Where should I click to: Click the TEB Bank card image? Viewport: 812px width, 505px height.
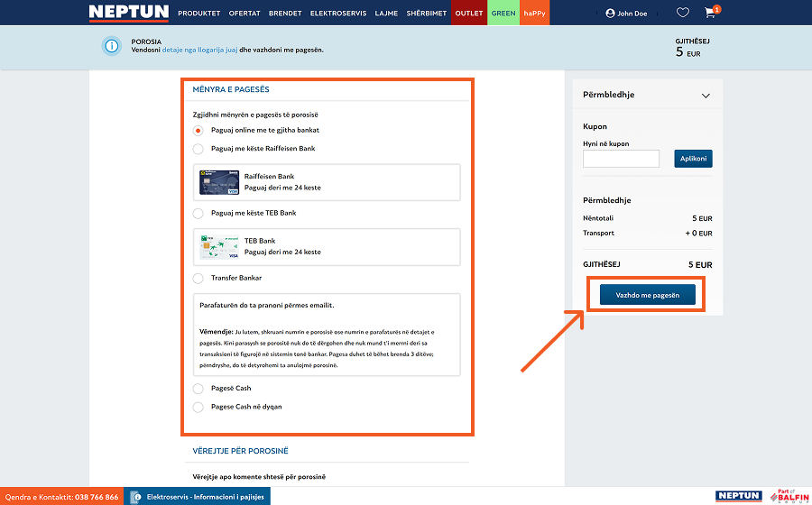(x=219, y=247)
